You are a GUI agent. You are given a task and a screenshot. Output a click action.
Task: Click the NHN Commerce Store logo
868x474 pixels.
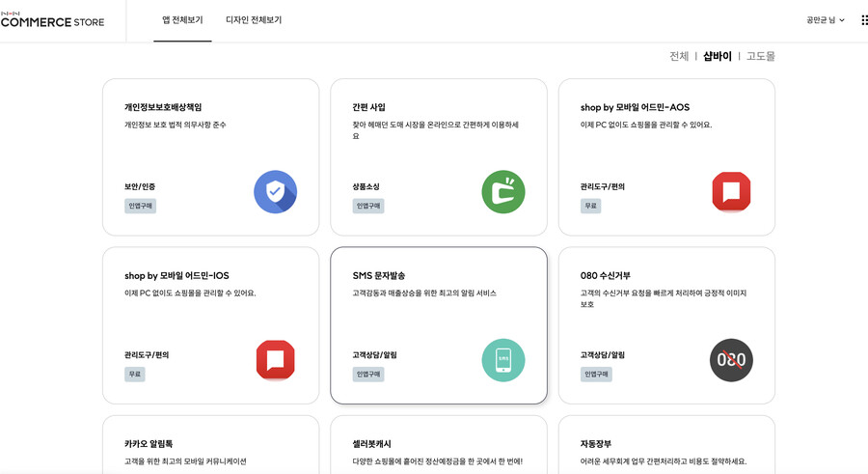click(52, 20)
